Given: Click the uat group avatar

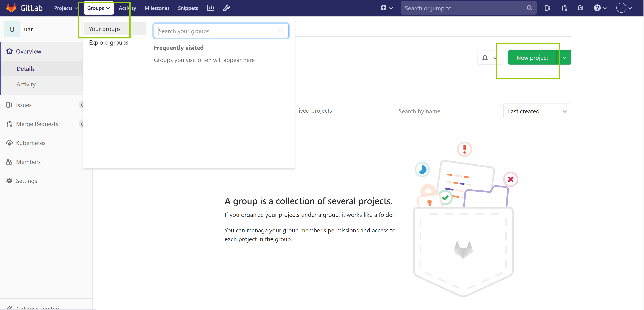Looking at the screenshot, I should (12, 29).
